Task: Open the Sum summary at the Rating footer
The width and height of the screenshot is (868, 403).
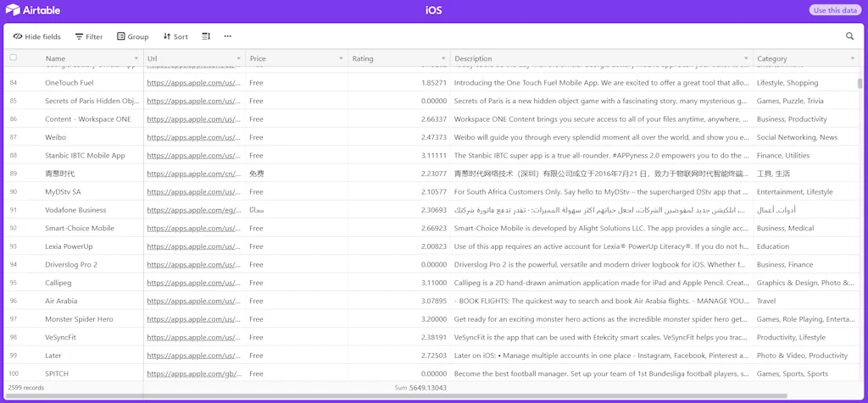Action: [x=420, y=388]
